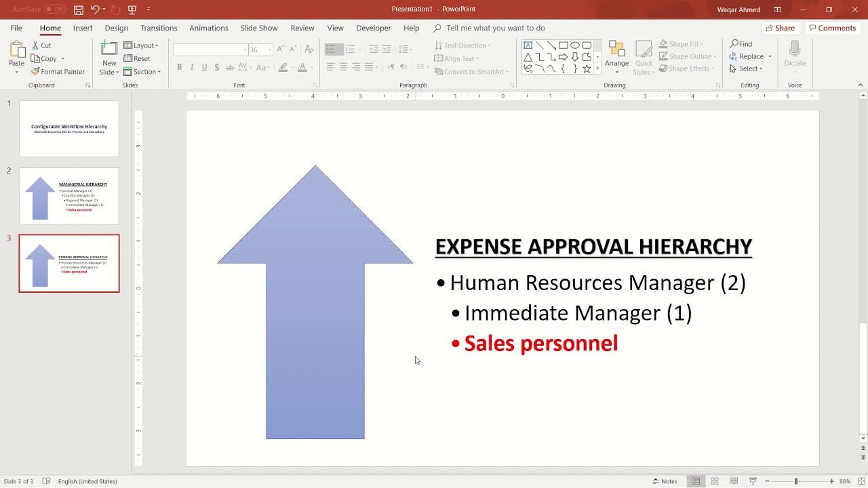This screenshot has width=868, height=488.
Task: Apply Italic formatting
Action: click(x=192, y=67)
